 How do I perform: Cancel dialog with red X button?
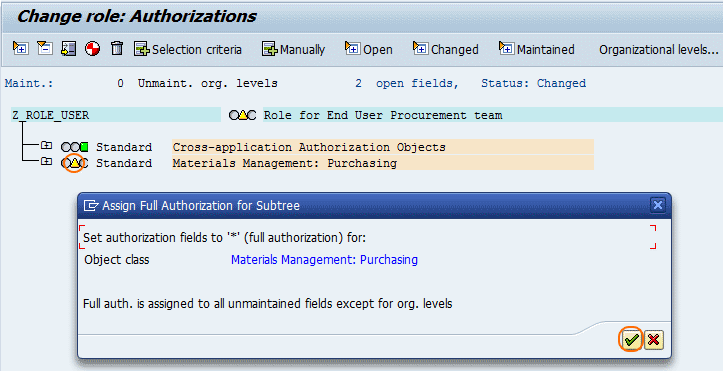click(653, 340)
